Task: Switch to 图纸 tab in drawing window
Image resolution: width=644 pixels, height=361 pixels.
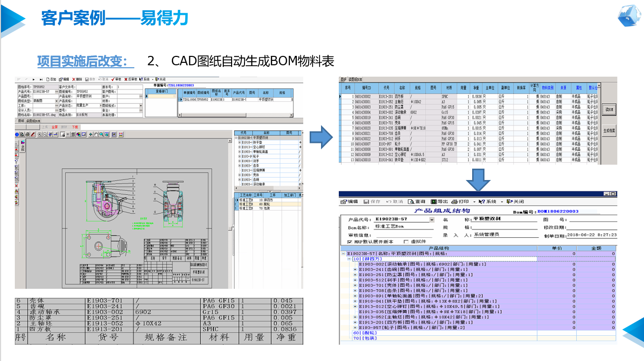Action: point(21,121)
